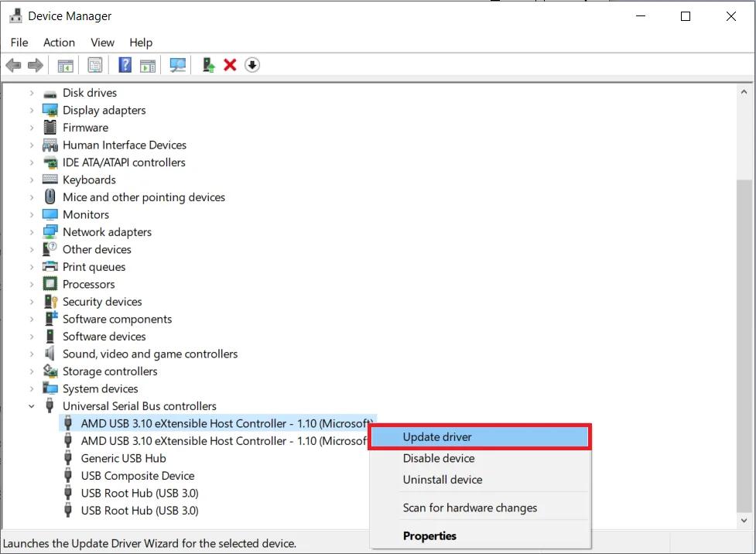
Task: Open the View menu
Action: [x=102, y=43]
